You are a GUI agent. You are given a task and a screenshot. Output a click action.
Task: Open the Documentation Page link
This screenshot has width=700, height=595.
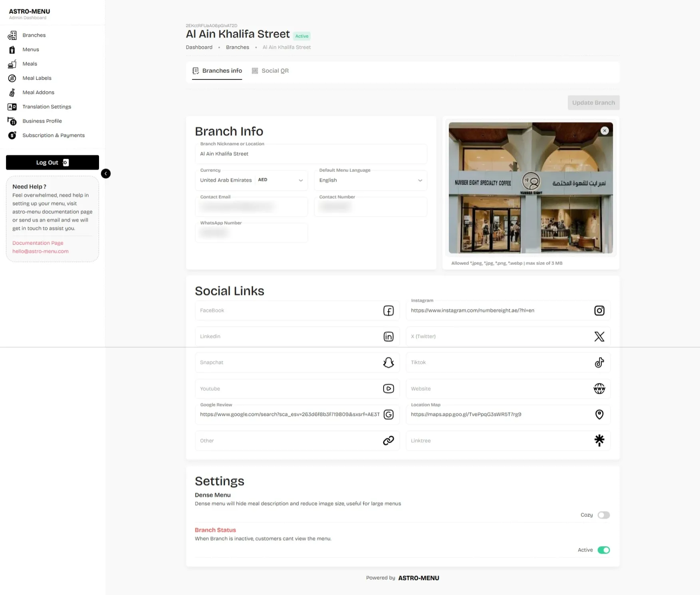click(38, 243)
